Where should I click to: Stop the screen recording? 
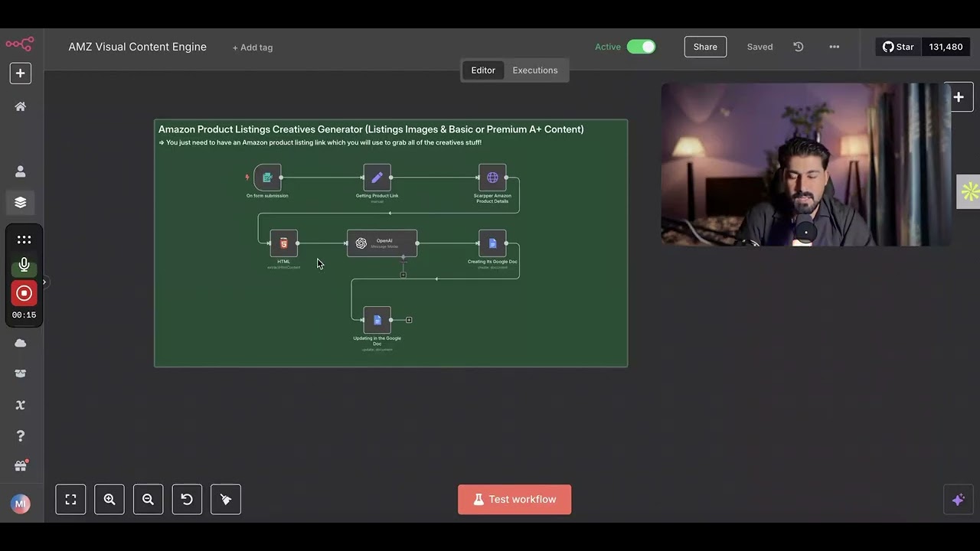(24, 293)
